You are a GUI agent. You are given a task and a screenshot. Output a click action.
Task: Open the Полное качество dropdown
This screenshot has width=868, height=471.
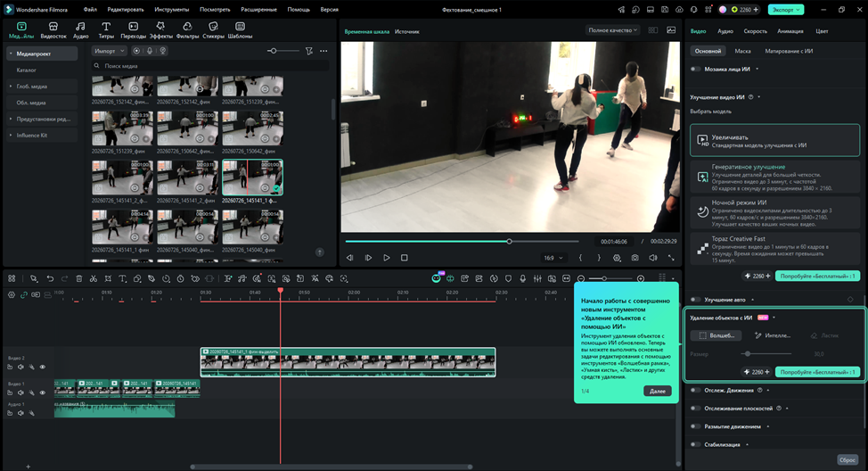pos(613,30)
